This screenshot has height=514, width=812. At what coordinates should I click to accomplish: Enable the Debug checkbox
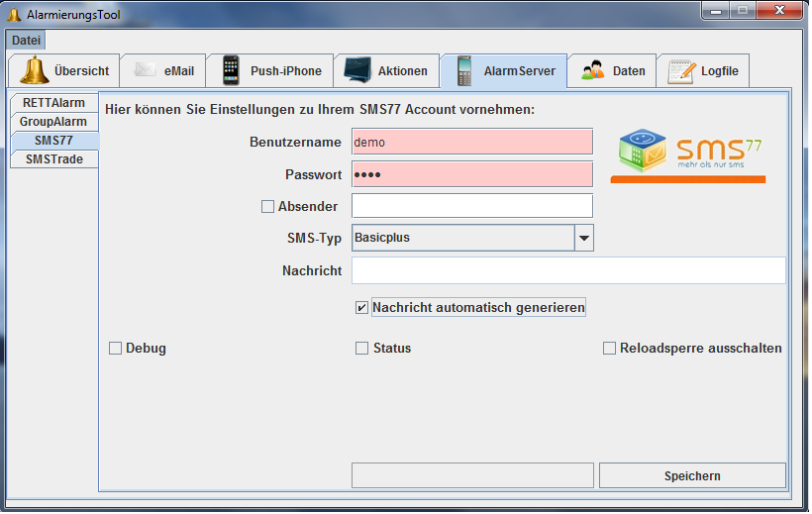[116, 349]
